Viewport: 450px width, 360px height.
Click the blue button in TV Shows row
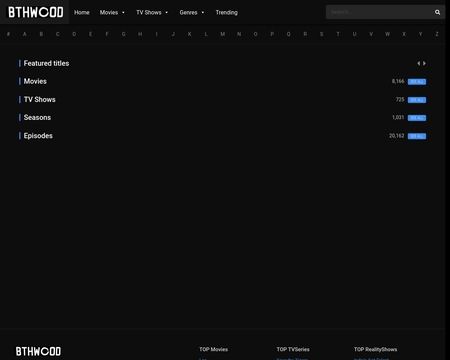[x=417, y=100]
